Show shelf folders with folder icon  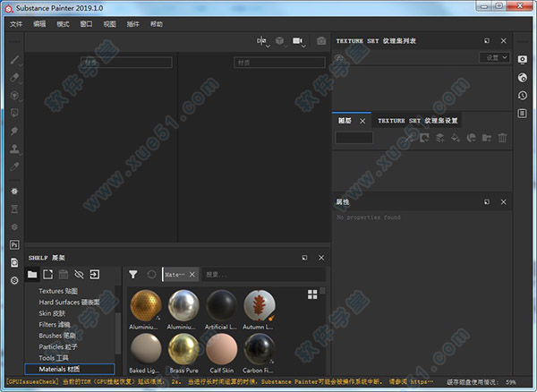32,275
